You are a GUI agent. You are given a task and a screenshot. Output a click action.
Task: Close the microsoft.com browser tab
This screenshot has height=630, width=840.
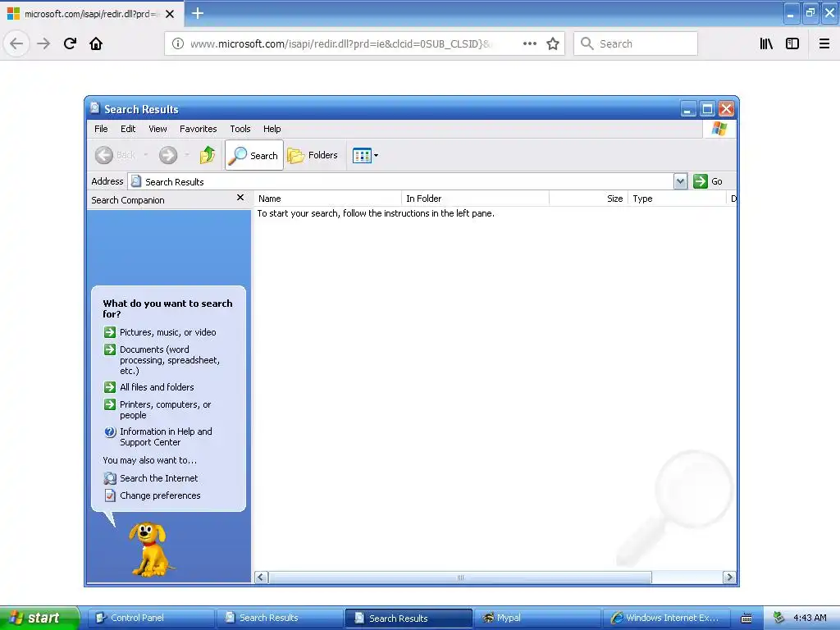coord(170,14)
